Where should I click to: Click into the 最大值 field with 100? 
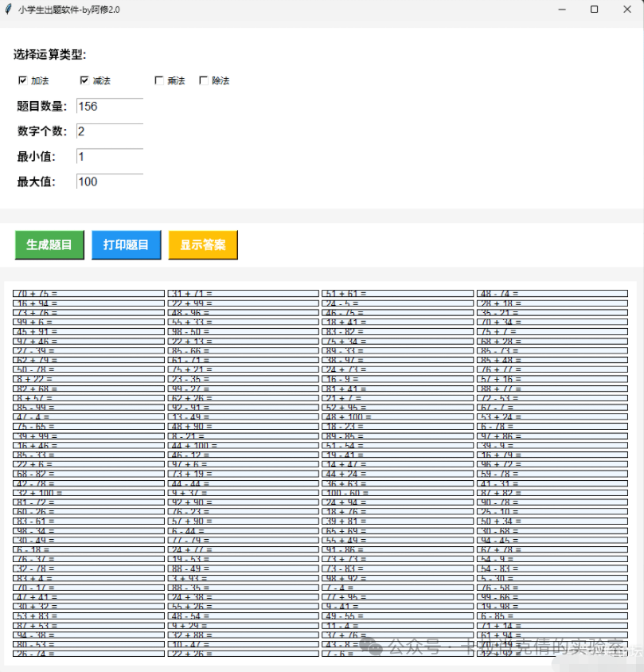tap(110, 182)
